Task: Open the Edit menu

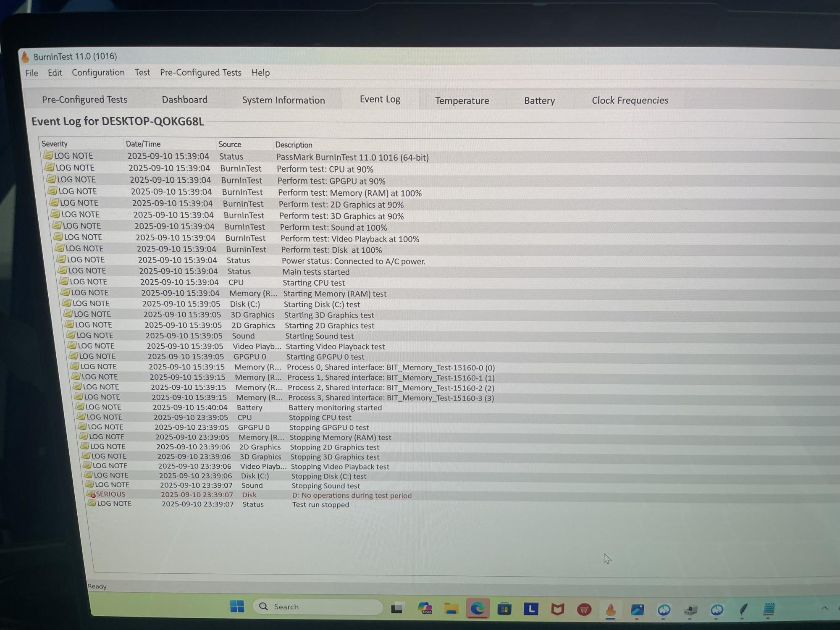Action: [55, 73]
